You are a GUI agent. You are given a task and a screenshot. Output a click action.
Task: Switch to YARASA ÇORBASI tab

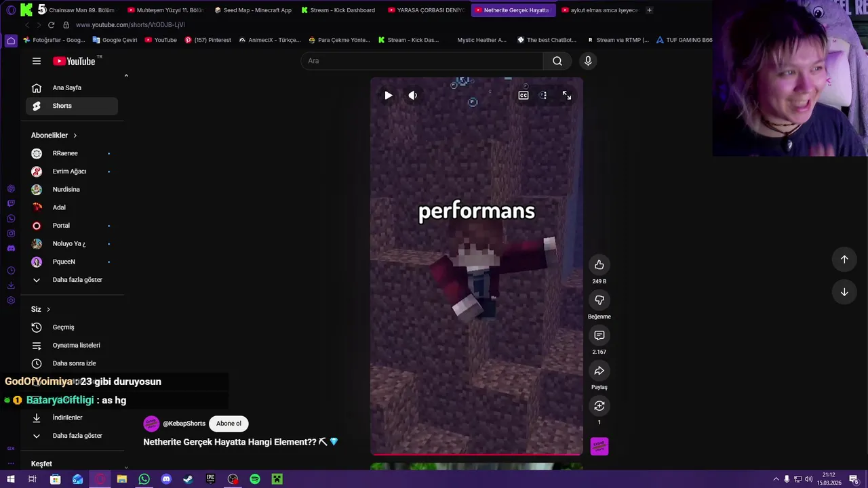coord(427,10)
